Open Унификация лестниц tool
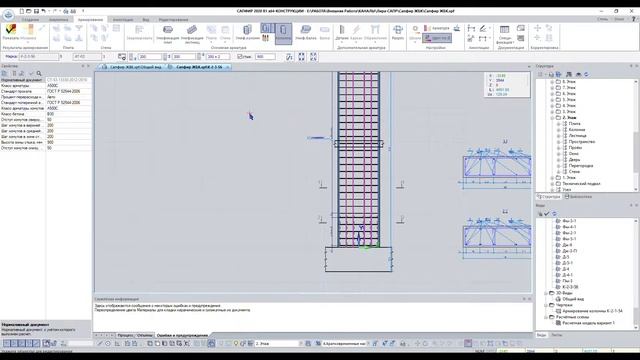 192,33
